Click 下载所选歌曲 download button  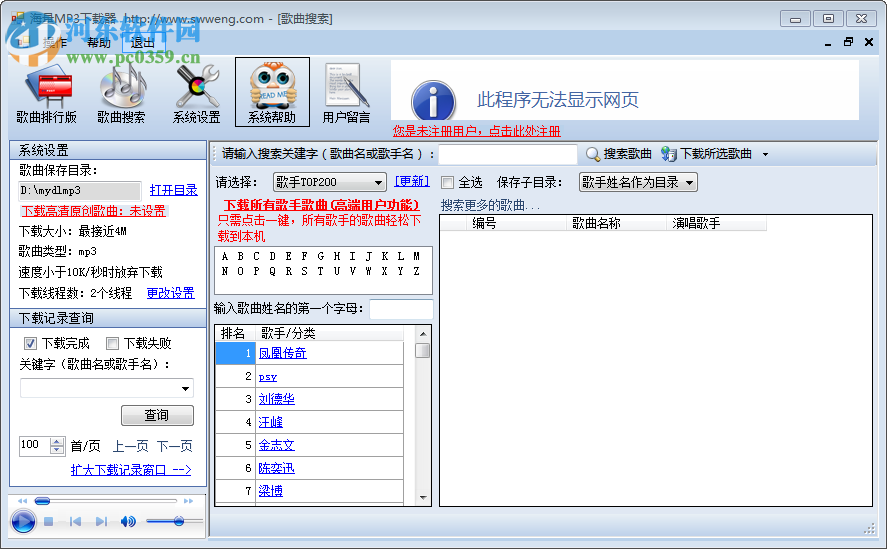(707, 154)
